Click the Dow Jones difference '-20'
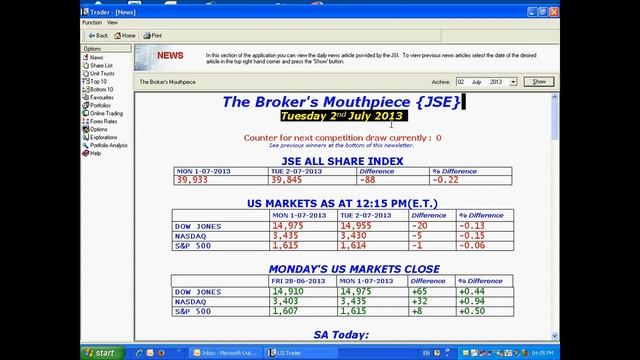Image resolution: width=640 pixels, height=360 pixels. point(420,226)
